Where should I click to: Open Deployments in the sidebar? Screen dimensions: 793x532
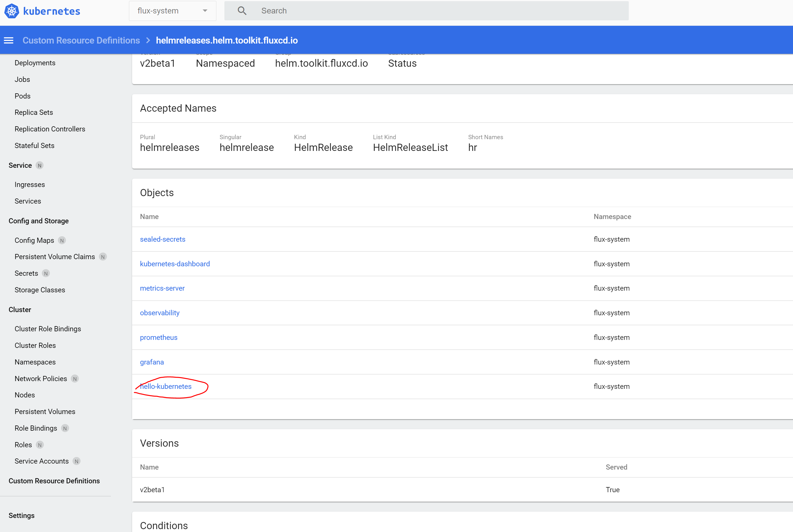pyautogui.click(x=35, y=63)
